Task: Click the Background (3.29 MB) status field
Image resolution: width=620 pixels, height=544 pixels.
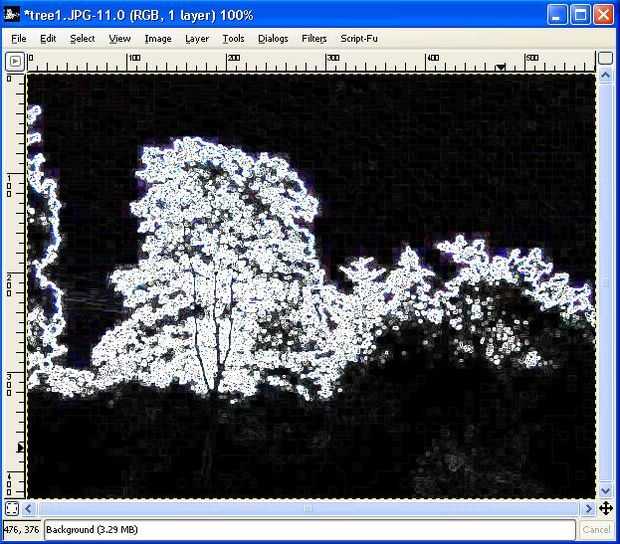Action: [x=310, y=530]
